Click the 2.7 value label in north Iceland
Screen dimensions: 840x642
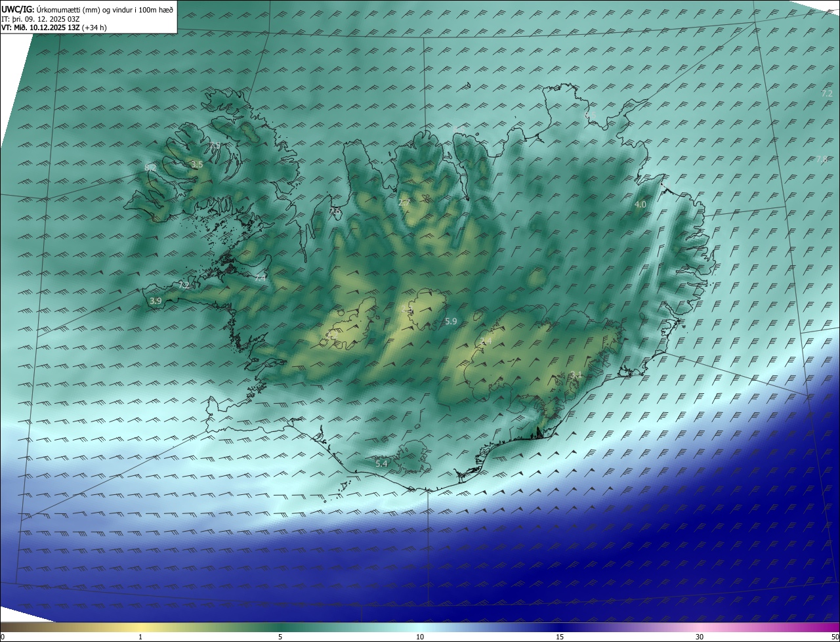pyautogui.click(x=404, y=203)
